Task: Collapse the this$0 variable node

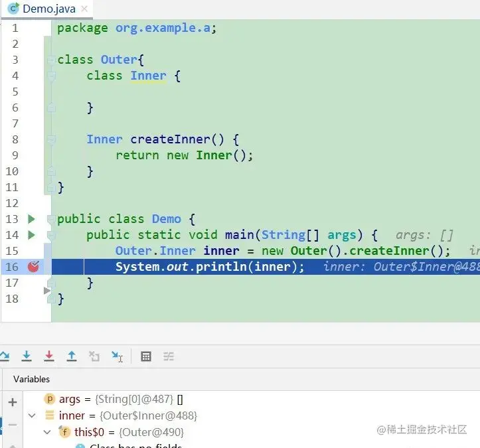Action: tap(47, 432)
